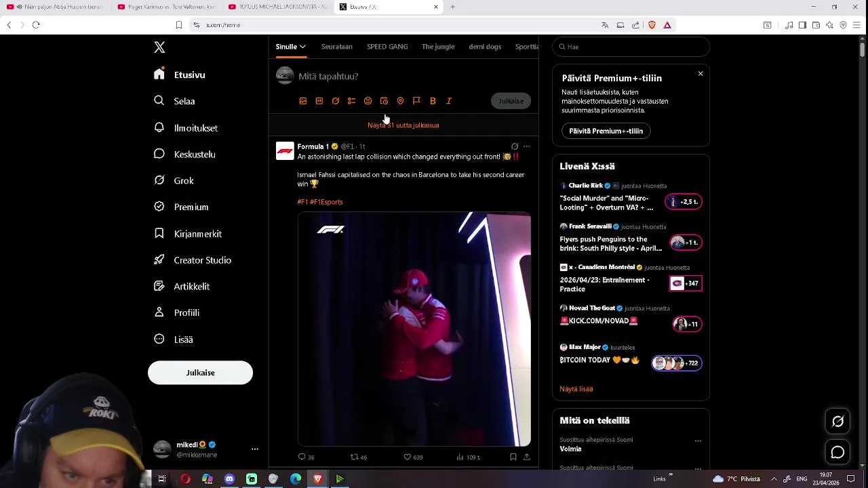
Task: Bookmark this page in the address bar
Action: point(179,25)
